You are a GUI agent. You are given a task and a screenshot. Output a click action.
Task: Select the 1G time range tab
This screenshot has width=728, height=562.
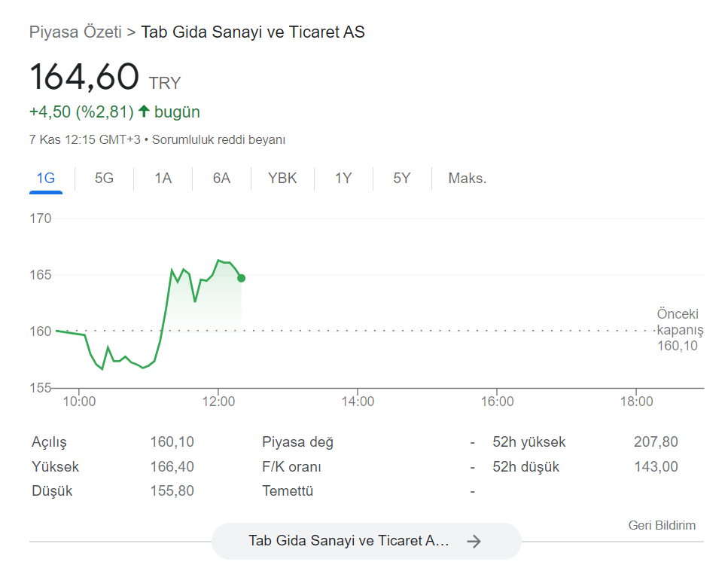(46, 179)
